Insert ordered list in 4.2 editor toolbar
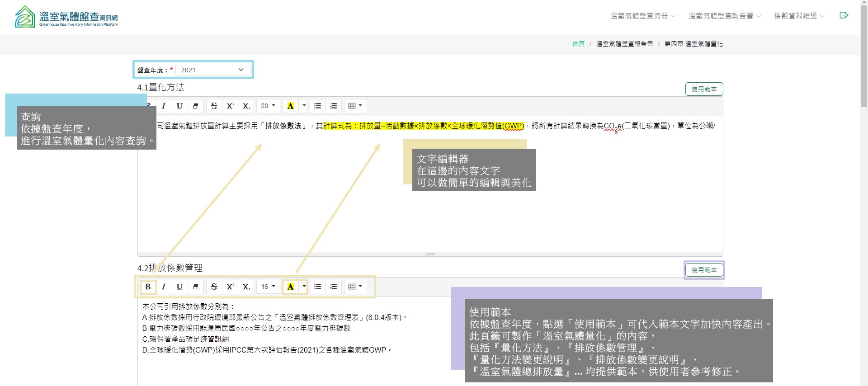 [334, 287]
